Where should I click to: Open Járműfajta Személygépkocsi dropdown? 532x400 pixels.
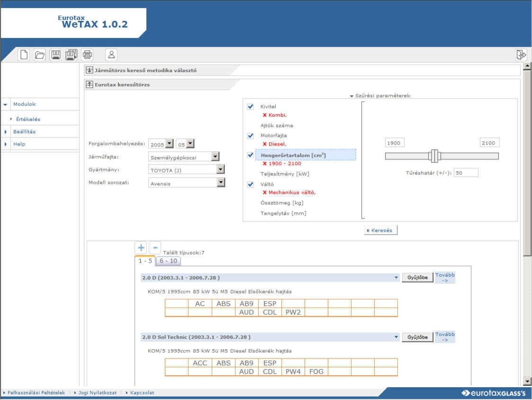pos(216,156)
